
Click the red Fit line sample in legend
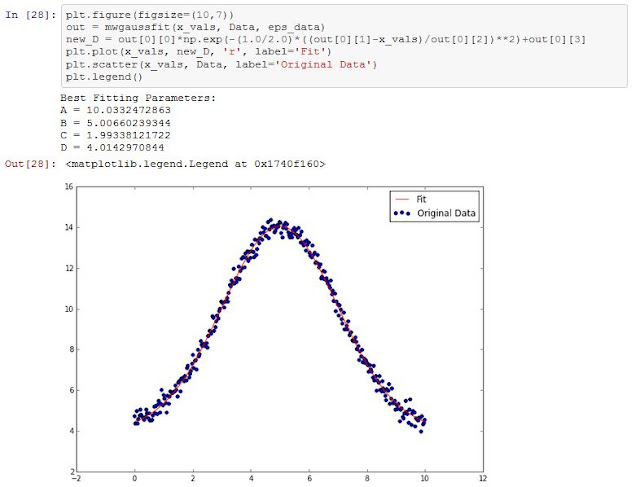coord(402,199)
